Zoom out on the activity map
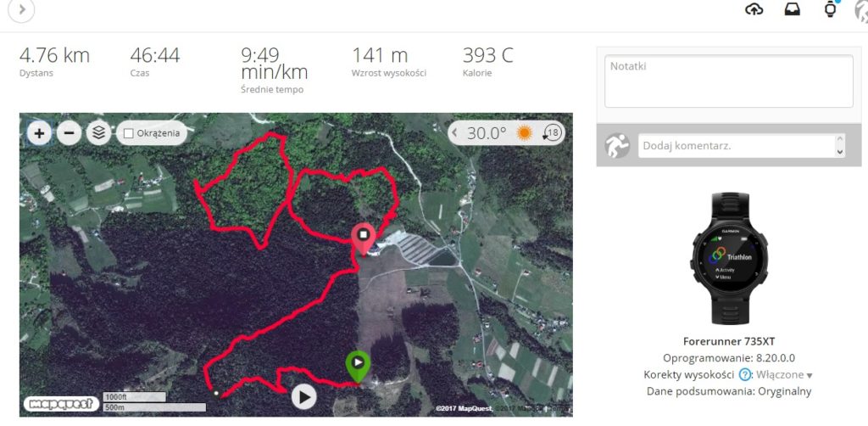The image size is (868, 426). pos(70,133)
